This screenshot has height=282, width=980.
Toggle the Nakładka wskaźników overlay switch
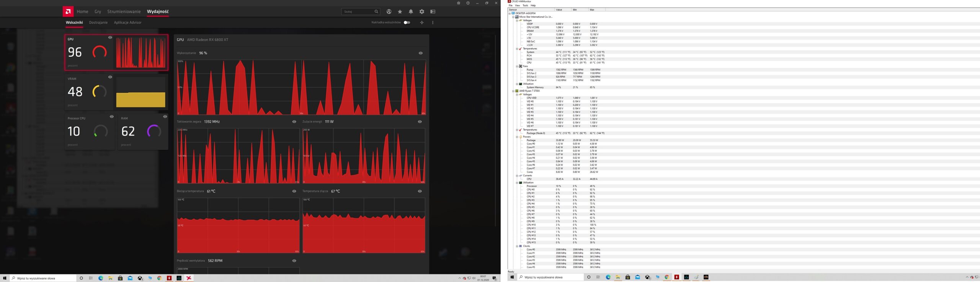[x=407, y=23]
